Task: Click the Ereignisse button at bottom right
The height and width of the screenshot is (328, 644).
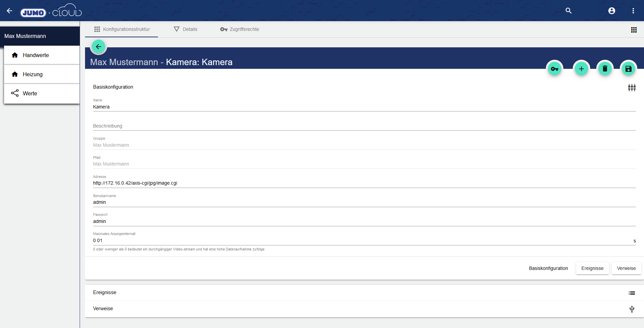Action: (x=592, y=268)
